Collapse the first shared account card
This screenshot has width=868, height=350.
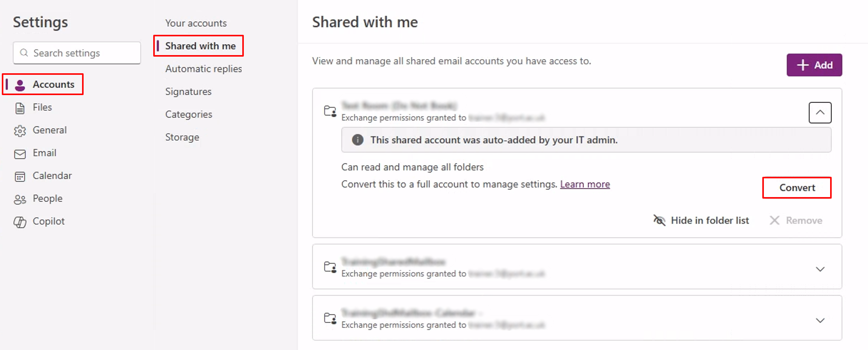point(820,113)
